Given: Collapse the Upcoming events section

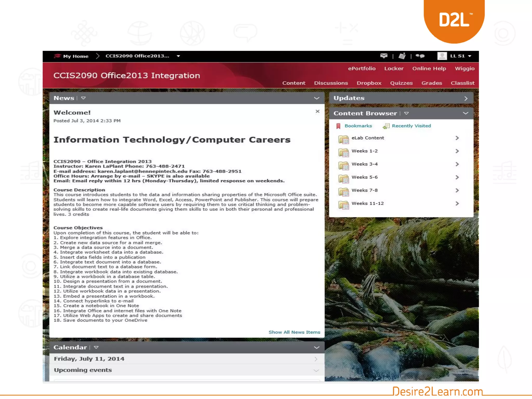Looking at the screenshot, I should (x=316, y=370).
